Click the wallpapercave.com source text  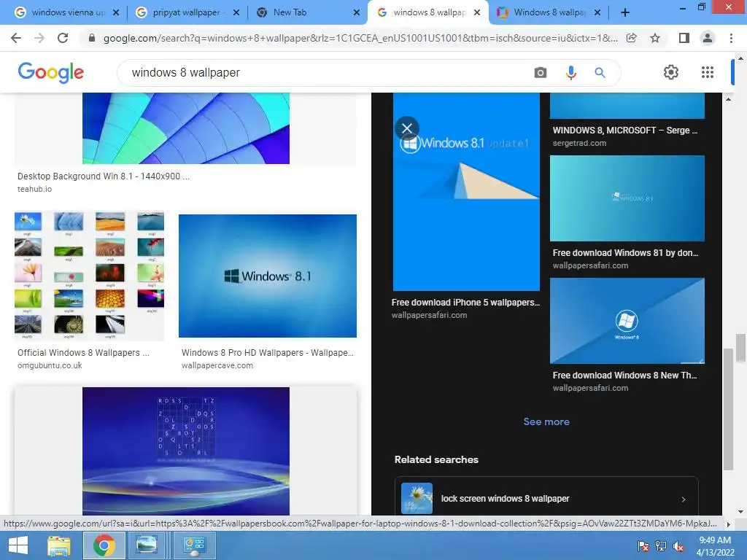pos(217,366)
